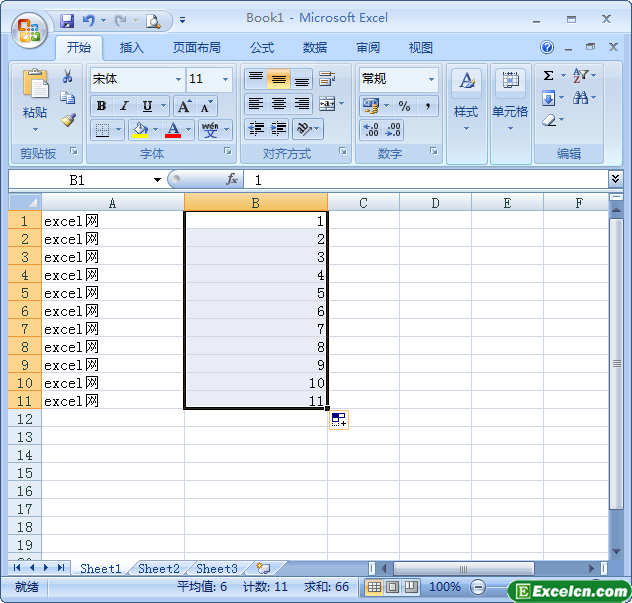This screenshot has height=603, width=632.
Task: Switch to the 插入 tab
Action: point(131,48)
